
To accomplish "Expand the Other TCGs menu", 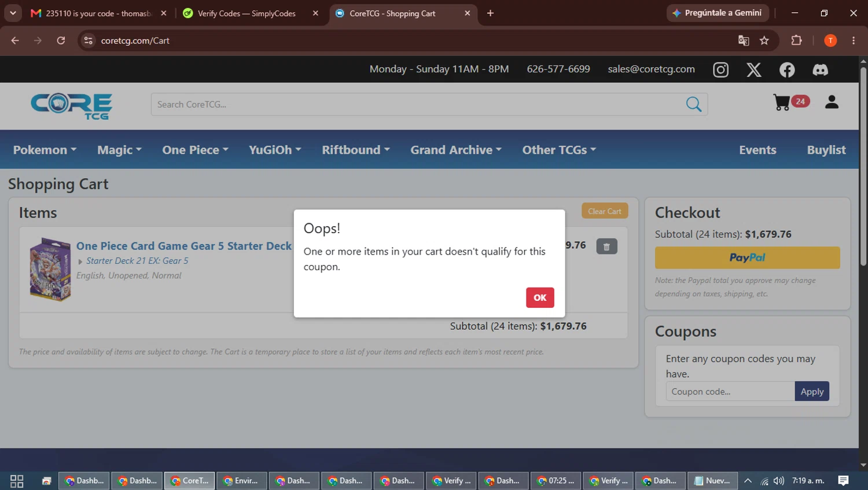I will [x=559, y=150].
